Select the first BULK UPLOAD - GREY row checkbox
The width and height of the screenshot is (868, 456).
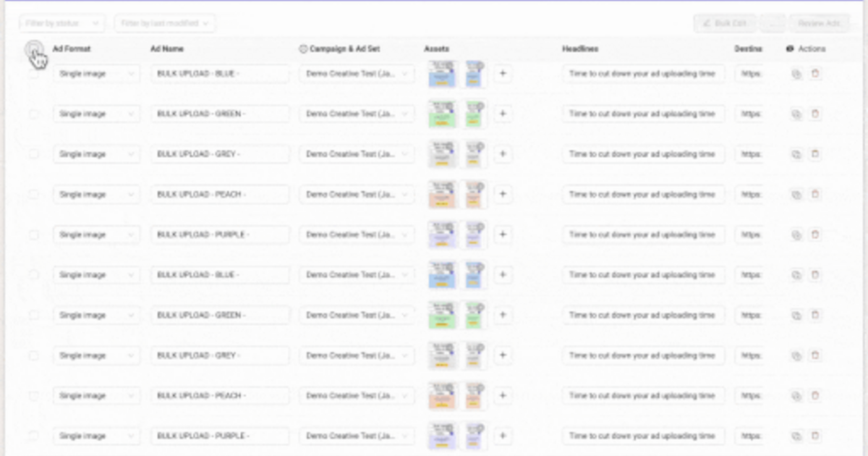[33, 154]
